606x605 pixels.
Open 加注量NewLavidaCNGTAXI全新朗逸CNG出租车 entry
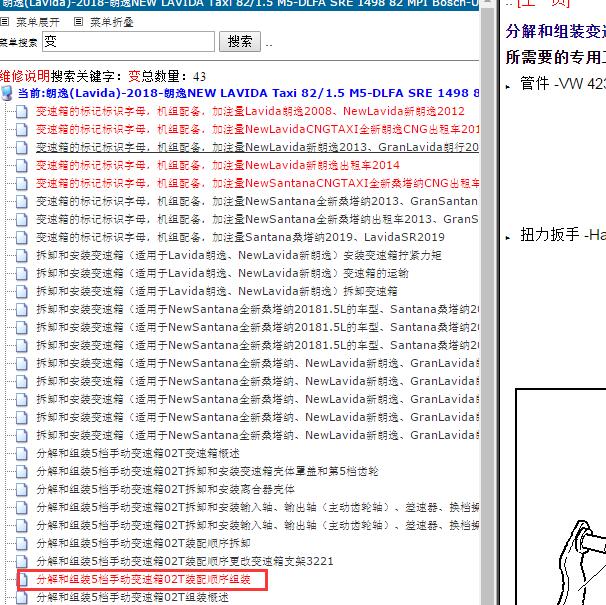pos(257,129)
